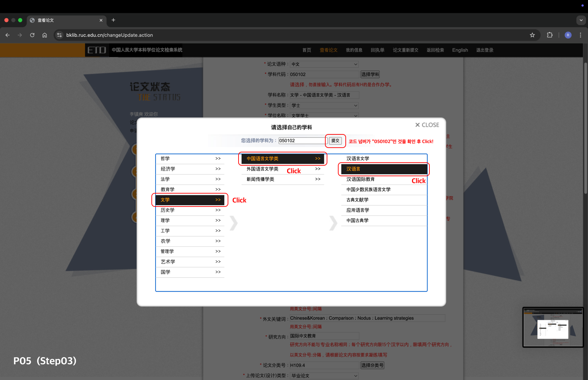Open the tab search dropdown arrow
The height and width of the screenshot is (380, 588).
pos(581,20)
